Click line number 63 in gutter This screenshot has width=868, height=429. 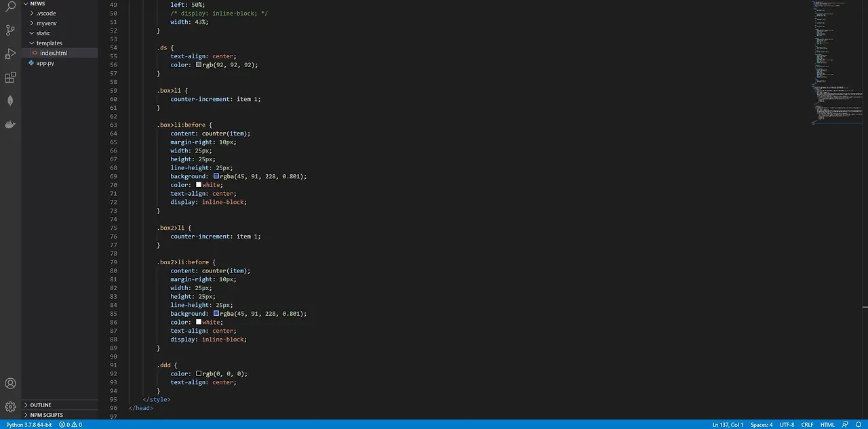pos(113,125)
